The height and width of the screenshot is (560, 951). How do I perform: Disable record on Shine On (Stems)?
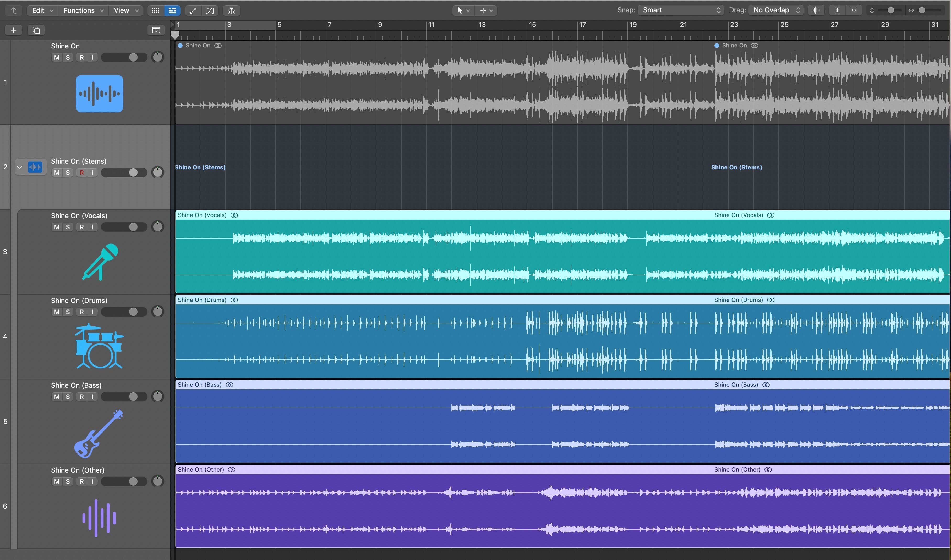pyautogui.click(x=81, y=173)
